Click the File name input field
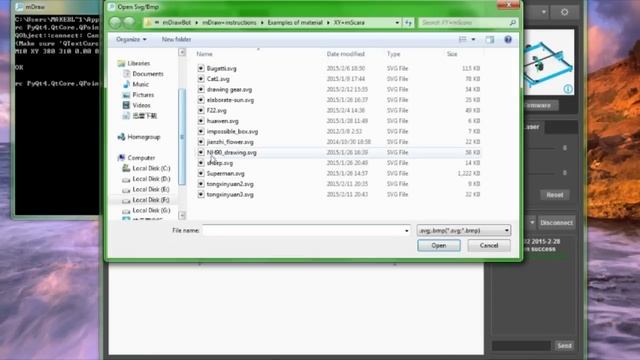The image size is (640, 360). 303,231
